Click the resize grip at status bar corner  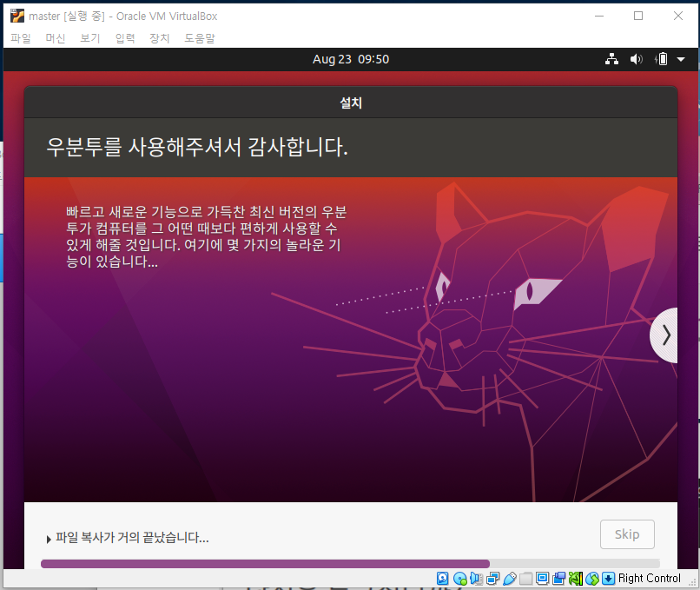click(x=692, y=581)
